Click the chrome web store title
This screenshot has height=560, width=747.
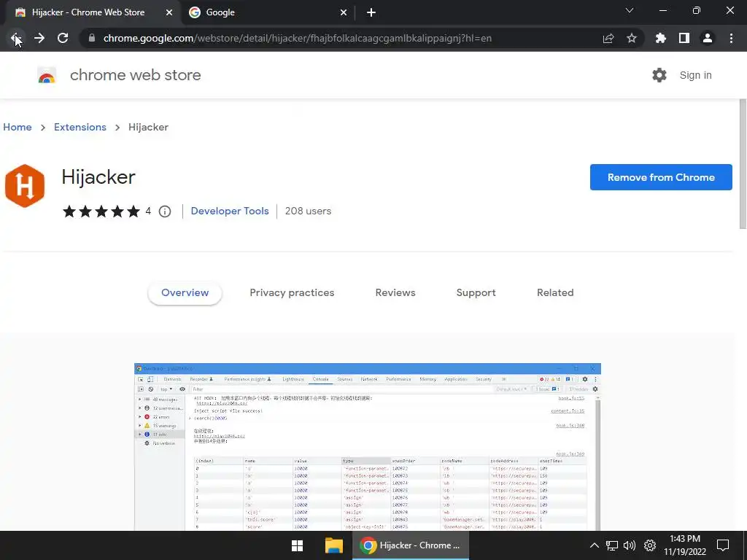pos(135,75)
